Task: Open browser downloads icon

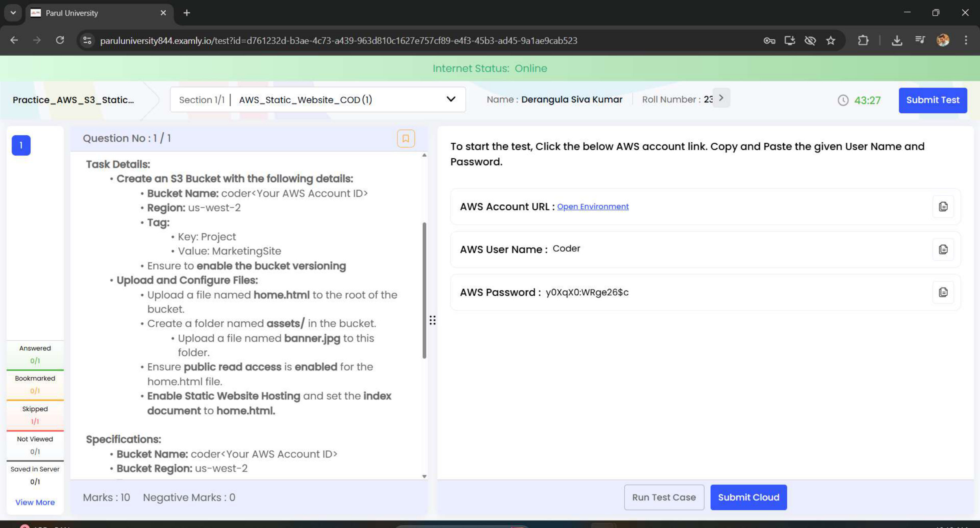Action: coord(897,40)
